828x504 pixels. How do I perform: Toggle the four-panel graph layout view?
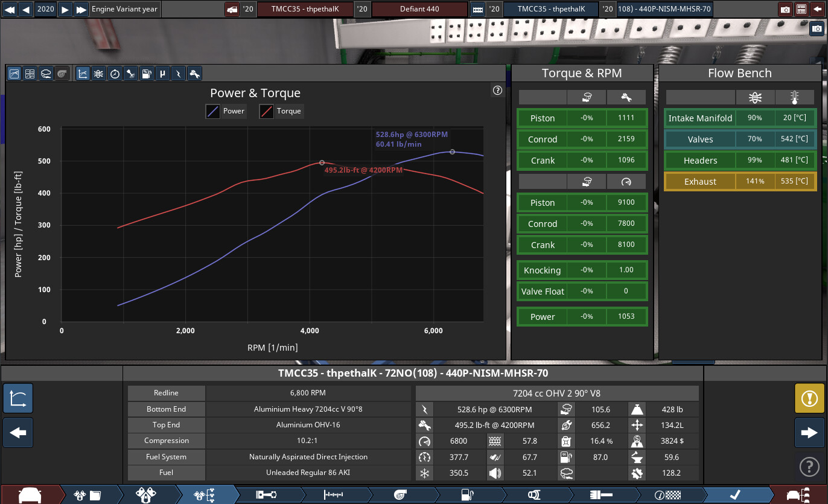pos(30,74)
